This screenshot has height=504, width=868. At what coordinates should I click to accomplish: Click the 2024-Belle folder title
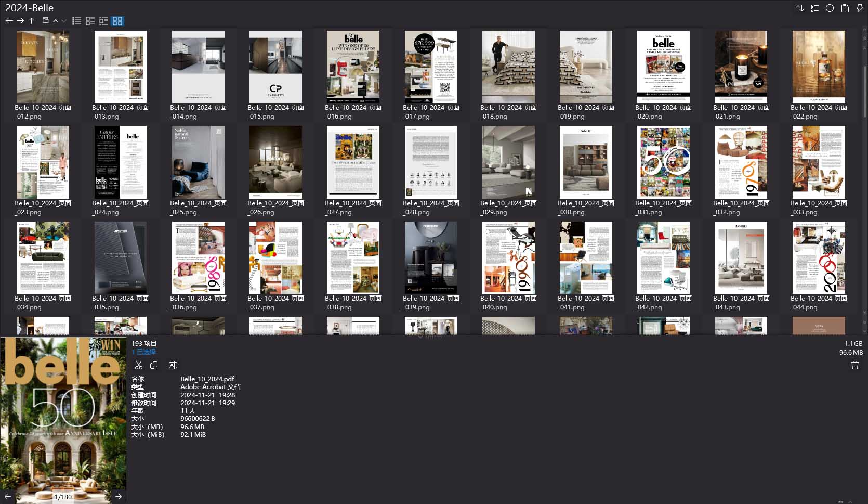(29, 8)
